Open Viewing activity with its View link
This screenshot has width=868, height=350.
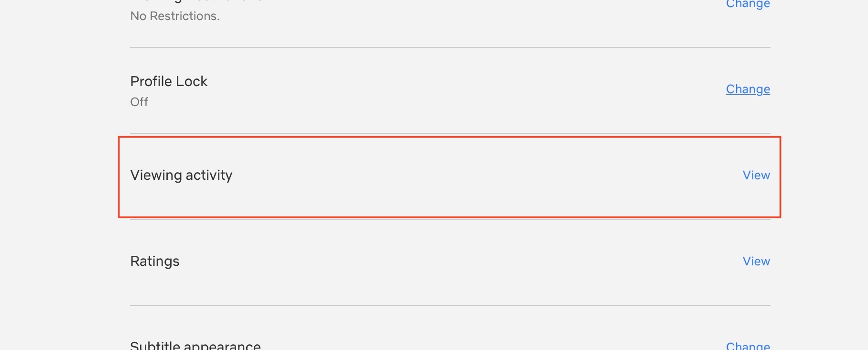pyautogui.click(x=756, y=175)
